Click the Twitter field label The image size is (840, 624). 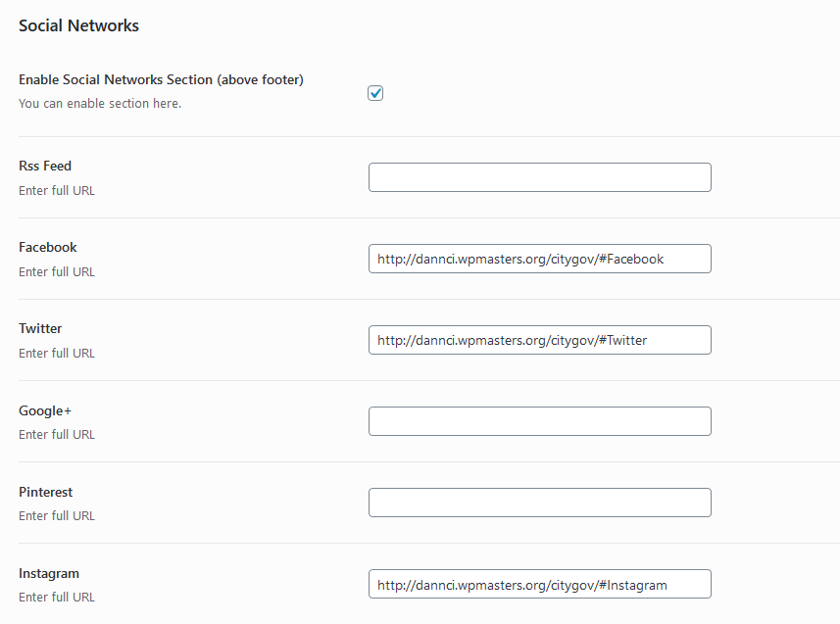[40, 328]
